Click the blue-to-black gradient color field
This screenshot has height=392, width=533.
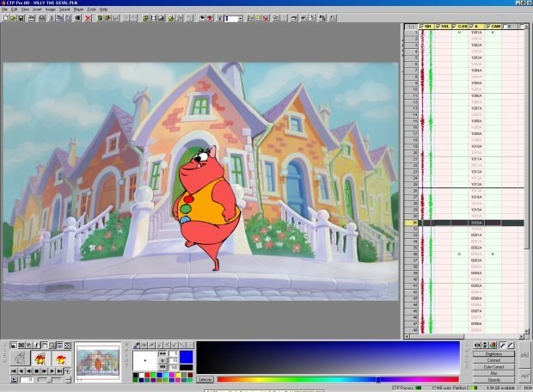point(328,358)
